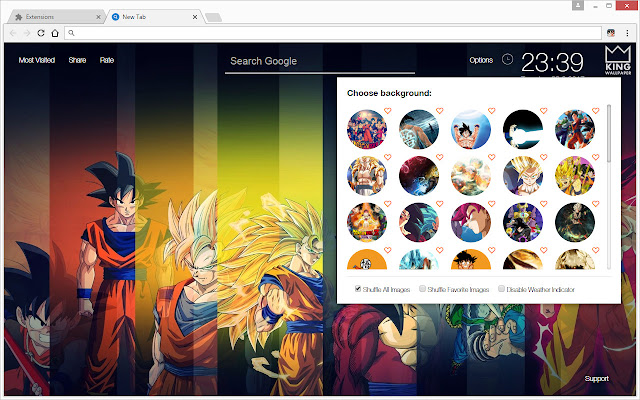Select the fifth background in second row
This screenshot has height=400, width=640.
[575, 176]
